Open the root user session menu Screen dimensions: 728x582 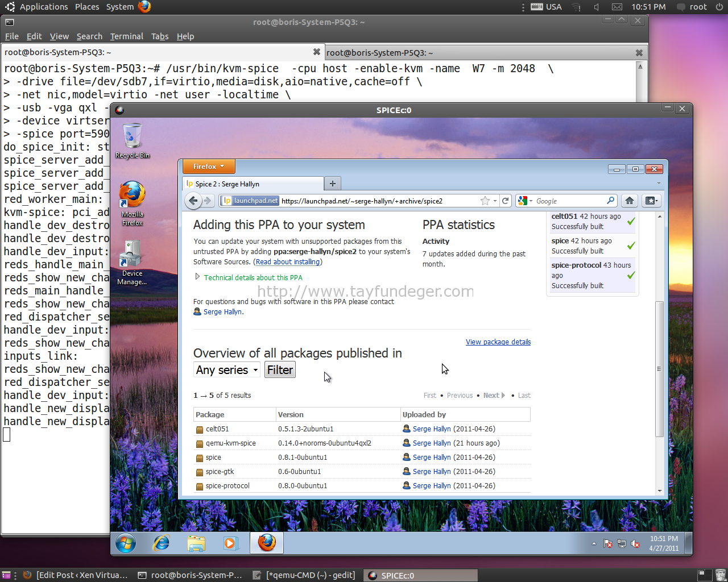(x=692, y=7)
